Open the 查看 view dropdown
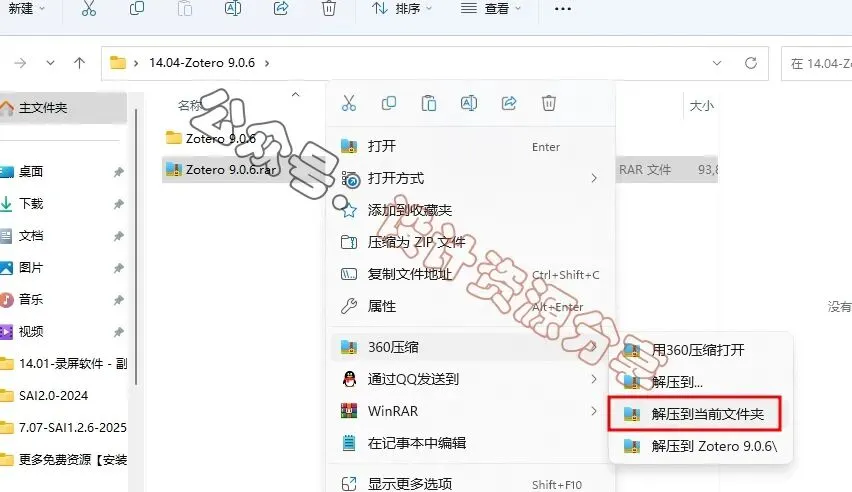The image size is (852, 492). coord(491,9)
